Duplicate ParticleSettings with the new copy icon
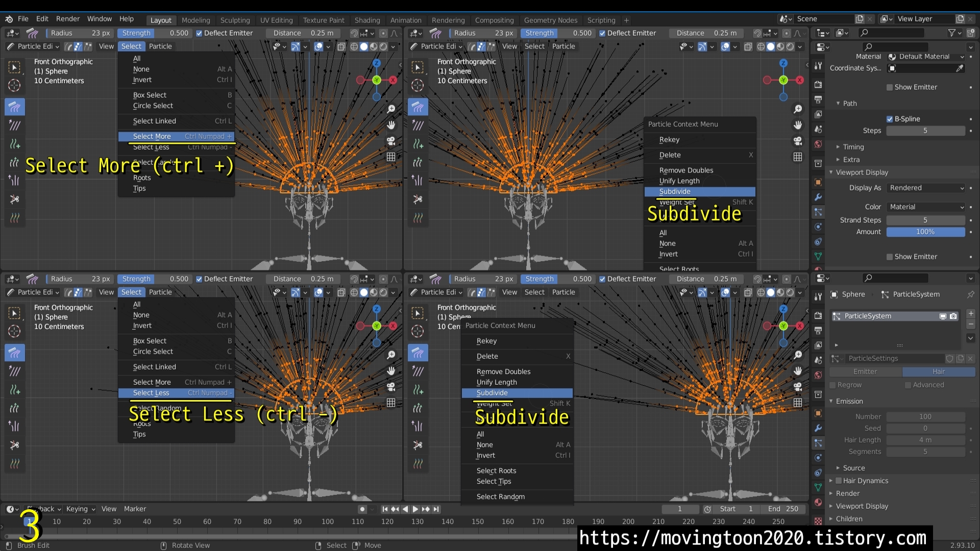The width and height of the screenshot is (980, 551). point(960,359)
